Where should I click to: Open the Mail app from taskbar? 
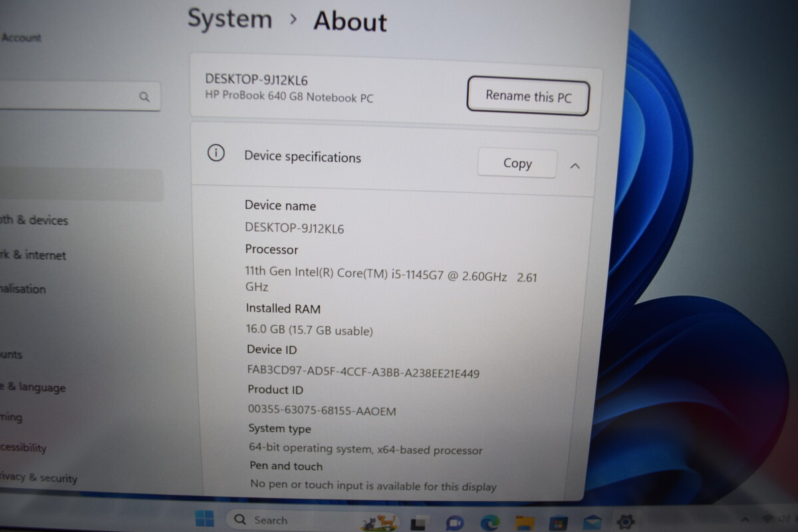coord(592,523)
